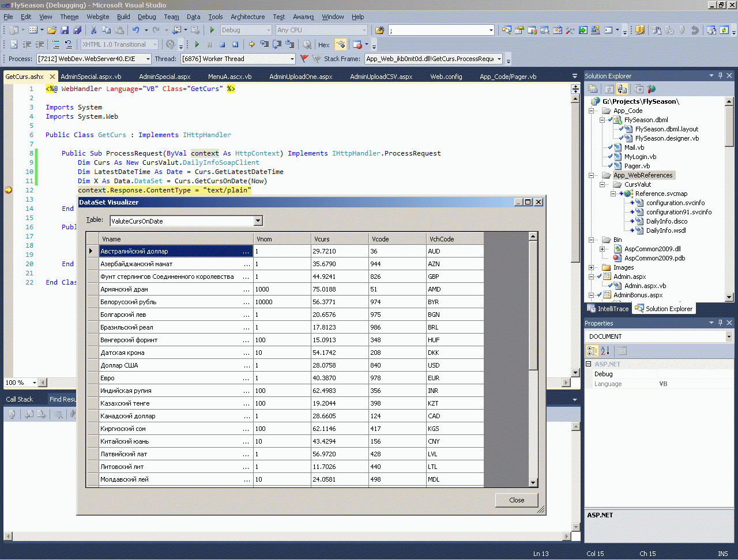Switch to the Web.config tab
This screenshot has height=560, width=738.
[446, 77]
